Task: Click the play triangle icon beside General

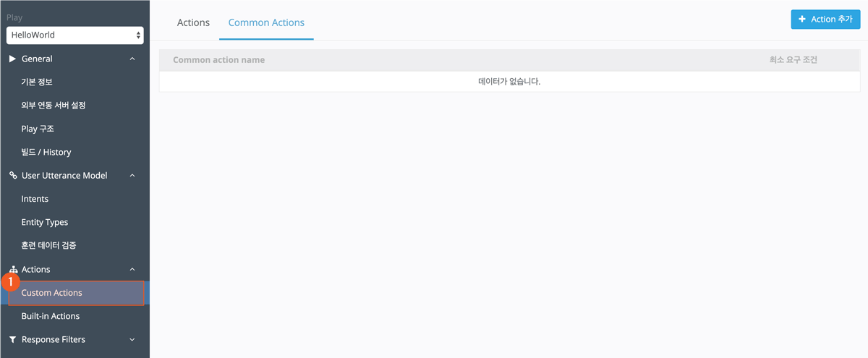Action: pos(12,59)
